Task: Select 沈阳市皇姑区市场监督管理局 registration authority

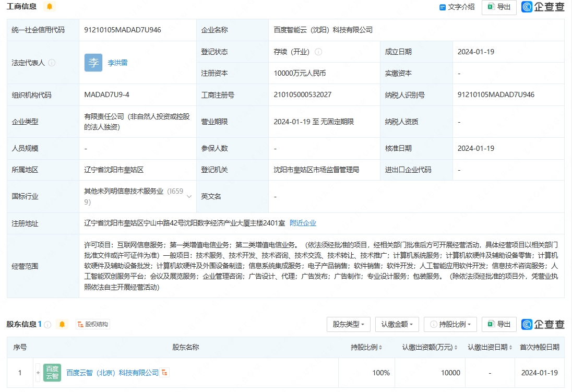Action: (x=316, y=170)
